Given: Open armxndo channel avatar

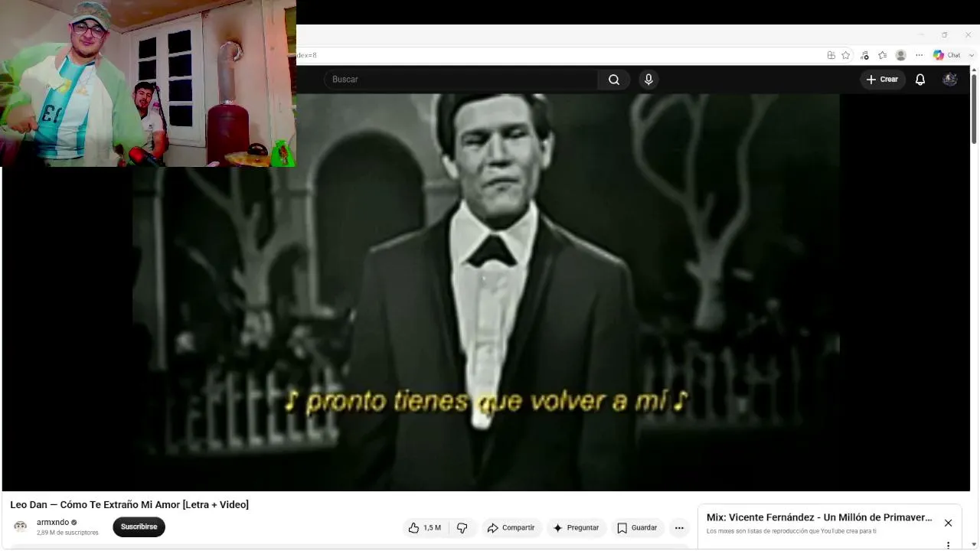Looking at the screenshot, I should pos(21,527).
